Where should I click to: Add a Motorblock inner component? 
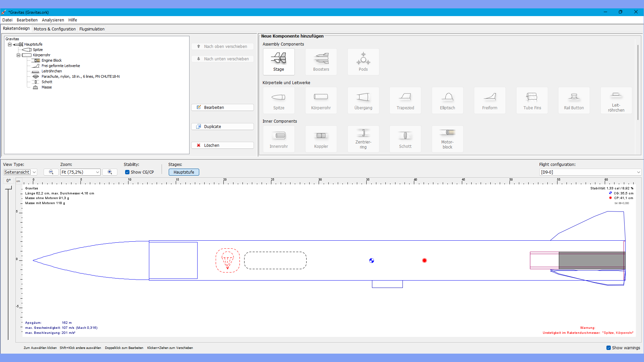click(x=447, y=139)
